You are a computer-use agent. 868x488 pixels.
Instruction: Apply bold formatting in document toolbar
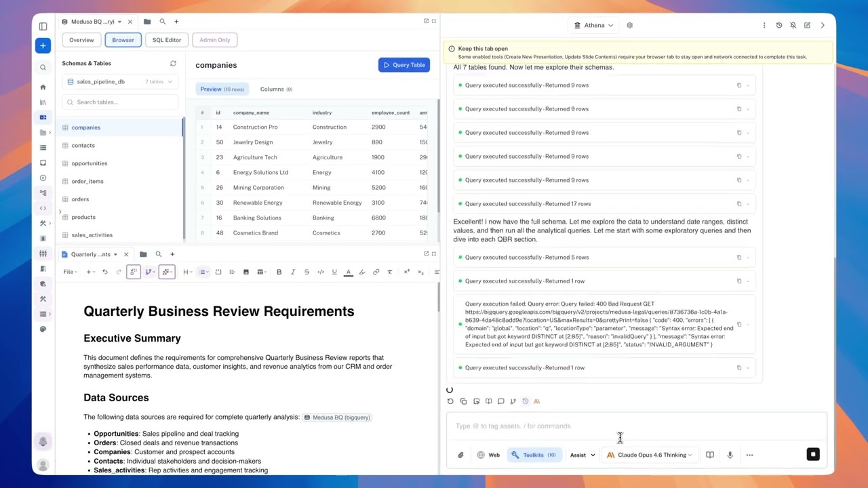tap(279, 272)
